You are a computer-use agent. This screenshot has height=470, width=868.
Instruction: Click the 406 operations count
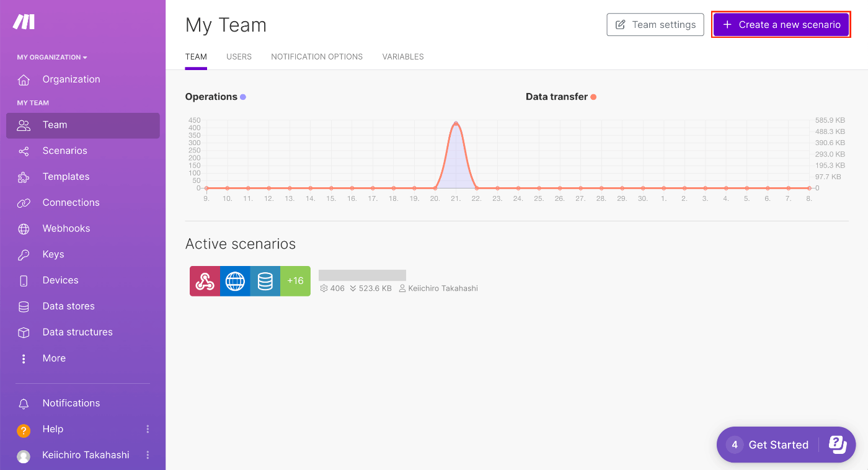(x=337, y=288)
